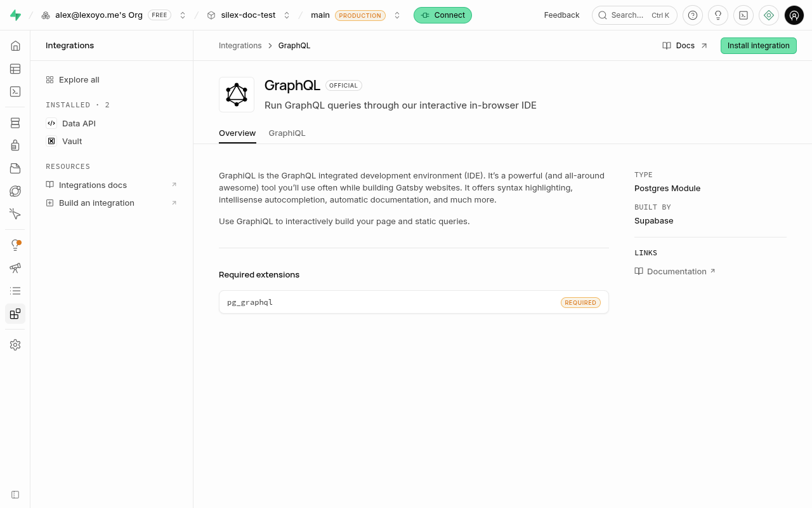Viewport: 812px width, 508px height.
Task: Expand the main branch switcher chevrons
Action: [397, 15]
